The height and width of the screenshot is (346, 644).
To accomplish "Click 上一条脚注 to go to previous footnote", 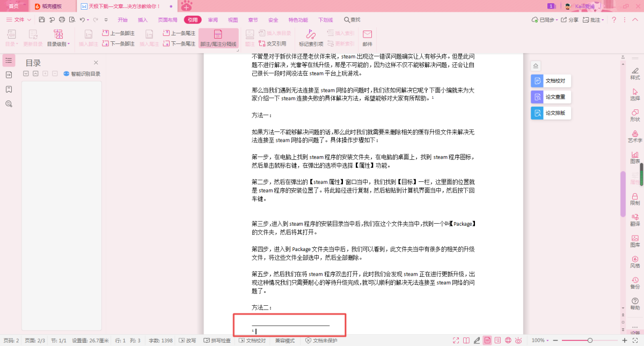I will tap(119, 33).
